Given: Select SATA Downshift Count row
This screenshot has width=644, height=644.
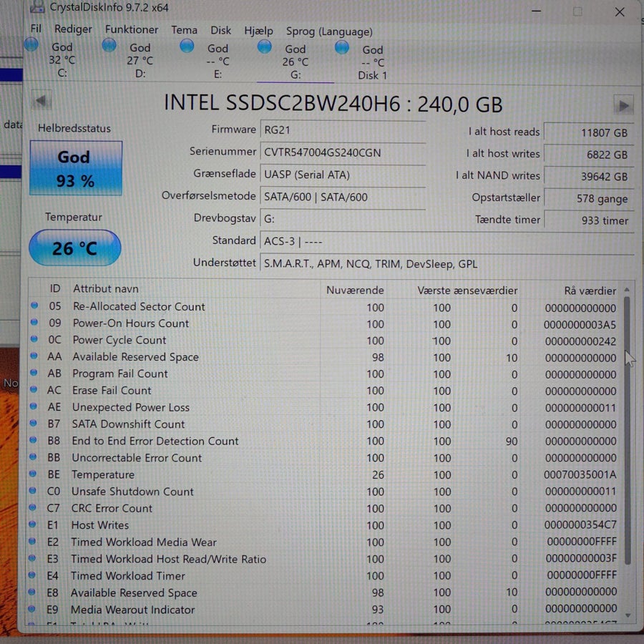Looking at the screenshot, I should tap(324, 424).
